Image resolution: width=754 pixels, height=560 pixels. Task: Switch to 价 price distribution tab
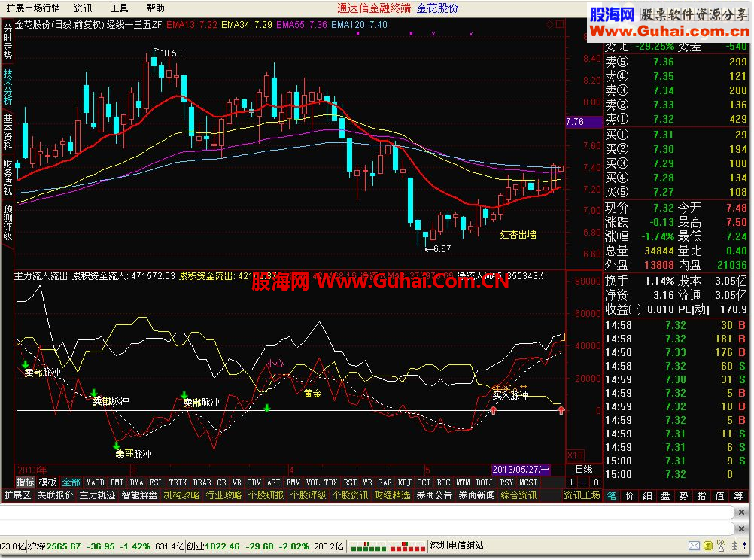tap(629, 495)
